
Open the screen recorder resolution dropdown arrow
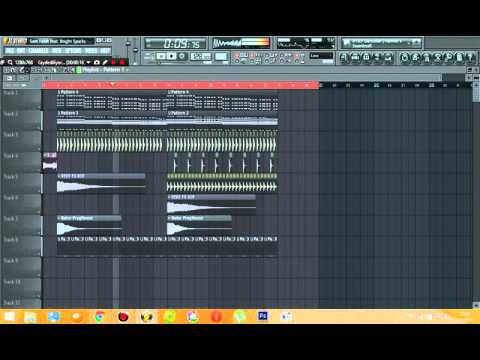[x=88, y=62]
